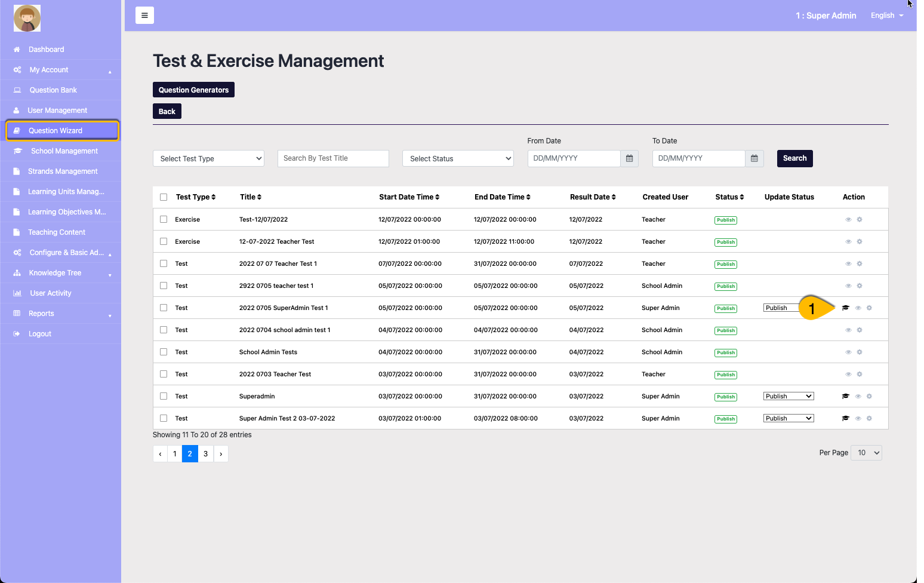Expand the My Account sidebar menu

tap(61, 70)
